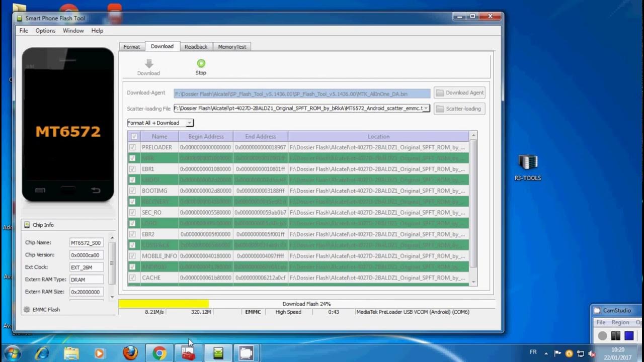
Task: Click the Smart Phone Flash Tool title icon
Action: coord(20,18)
